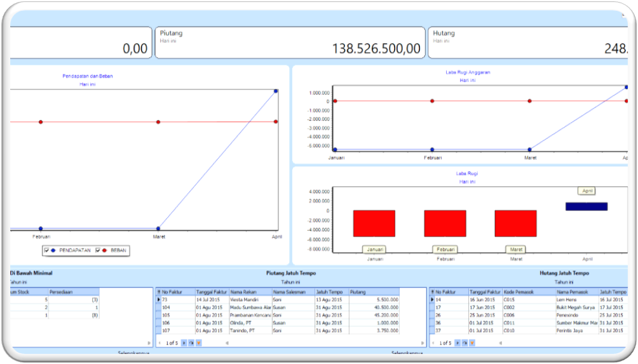Sort Piutang table by Nama Salesman column
The image size is (638, 364).
[x=294, y=292]
